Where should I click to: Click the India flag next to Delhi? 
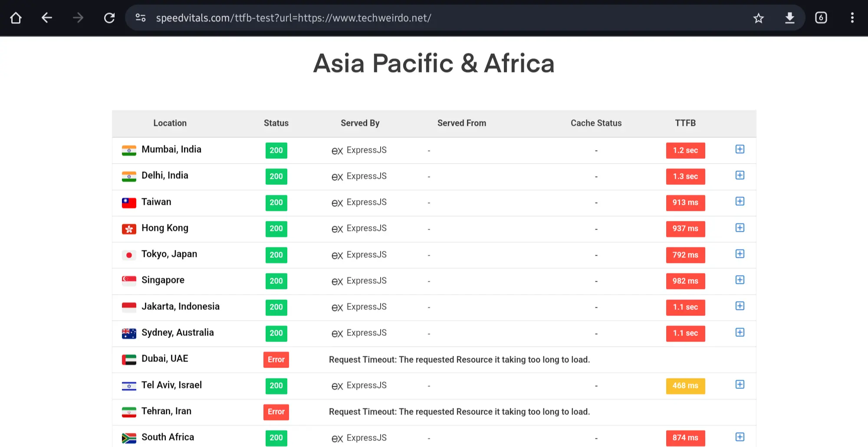click(x=129, y=177)
